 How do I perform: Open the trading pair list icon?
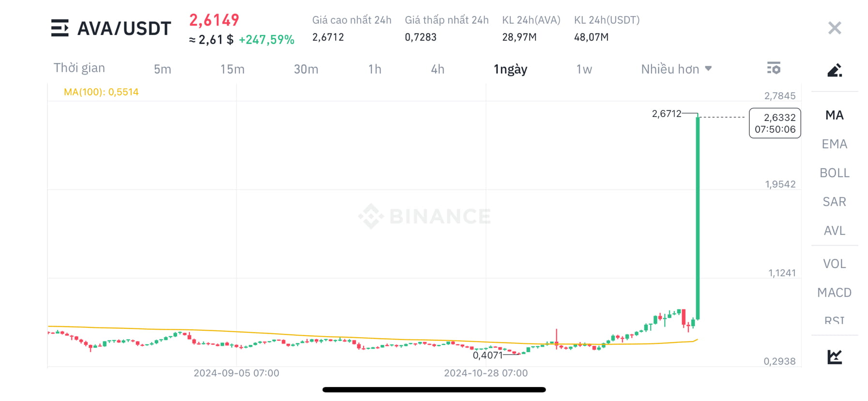60,28
